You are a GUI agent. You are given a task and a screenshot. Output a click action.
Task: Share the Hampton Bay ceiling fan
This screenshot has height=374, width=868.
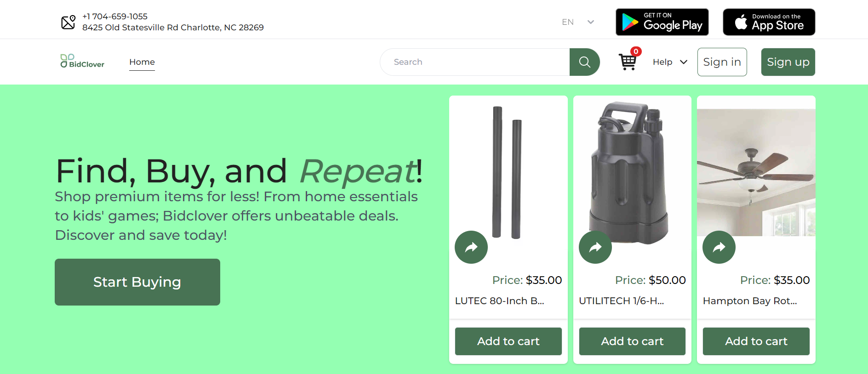point(719,247)
